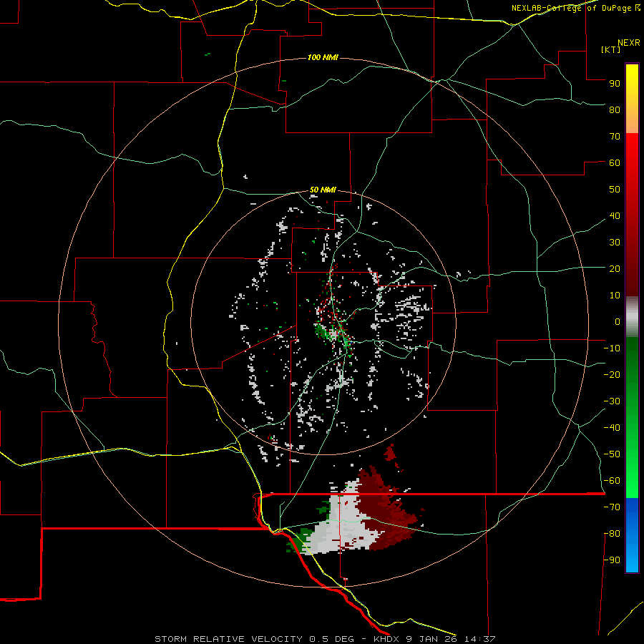The width and height of the screenshot is (644, 644).
Task: Click the 70 value on velocity scale
Action: (x=615, y=137)
